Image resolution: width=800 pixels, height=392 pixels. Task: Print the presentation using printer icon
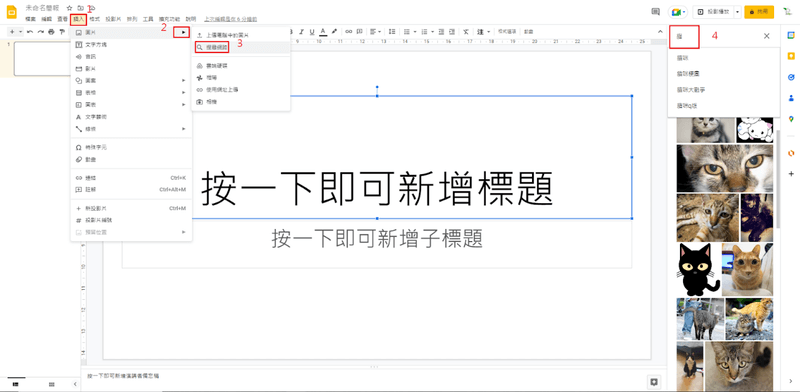coord(51,32)
